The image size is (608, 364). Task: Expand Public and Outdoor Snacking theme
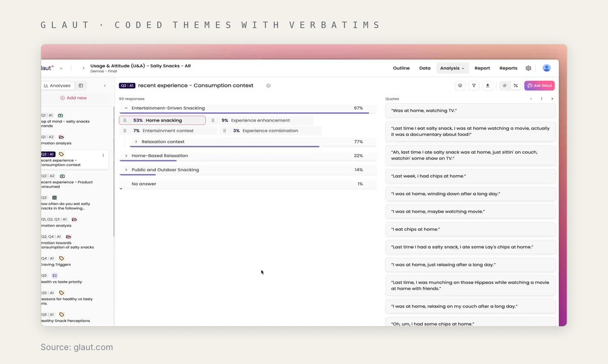tap(126, 170)
